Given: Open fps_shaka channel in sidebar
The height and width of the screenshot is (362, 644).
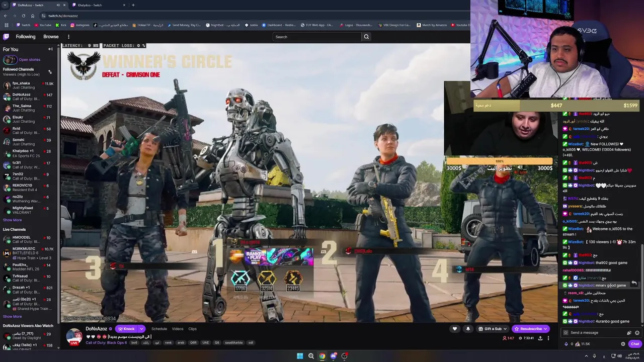Looking at the screenshot, I should (x=30, y=85).
